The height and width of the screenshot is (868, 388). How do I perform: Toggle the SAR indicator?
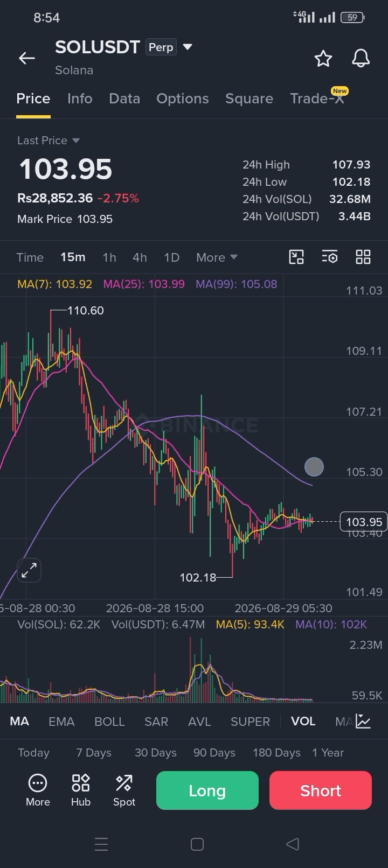(x=156, y=722)
